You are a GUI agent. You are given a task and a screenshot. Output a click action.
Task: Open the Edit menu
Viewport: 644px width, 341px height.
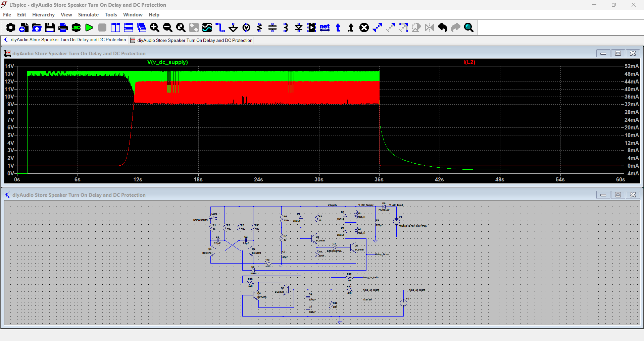pyautogui.click(x=21, y=15)
